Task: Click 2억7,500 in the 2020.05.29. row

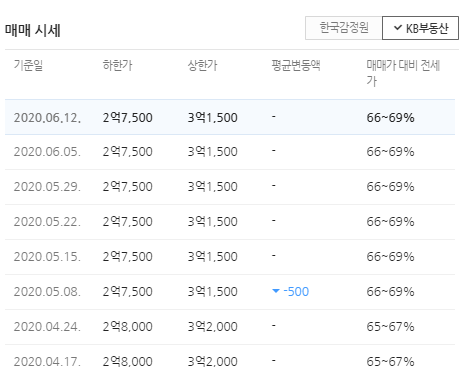Action: click(127, 187)
